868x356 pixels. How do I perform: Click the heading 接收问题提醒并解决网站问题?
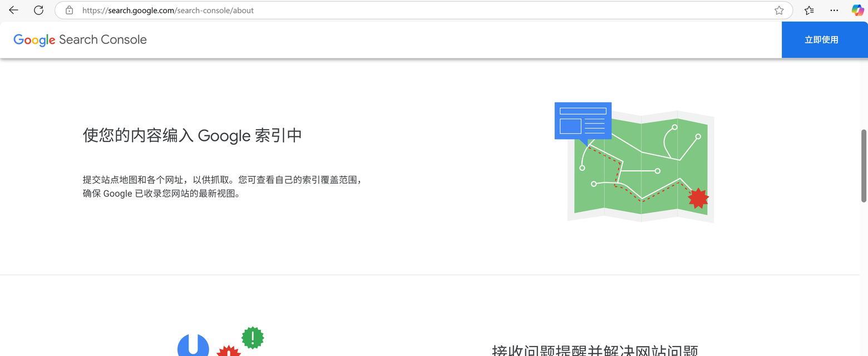coord(595,350)
